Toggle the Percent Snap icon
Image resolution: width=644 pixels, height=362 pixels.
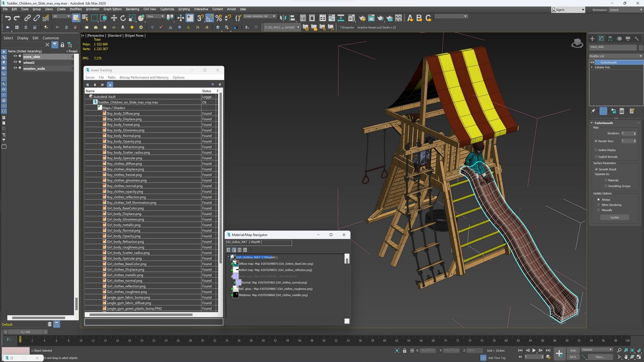click(219, 18)
